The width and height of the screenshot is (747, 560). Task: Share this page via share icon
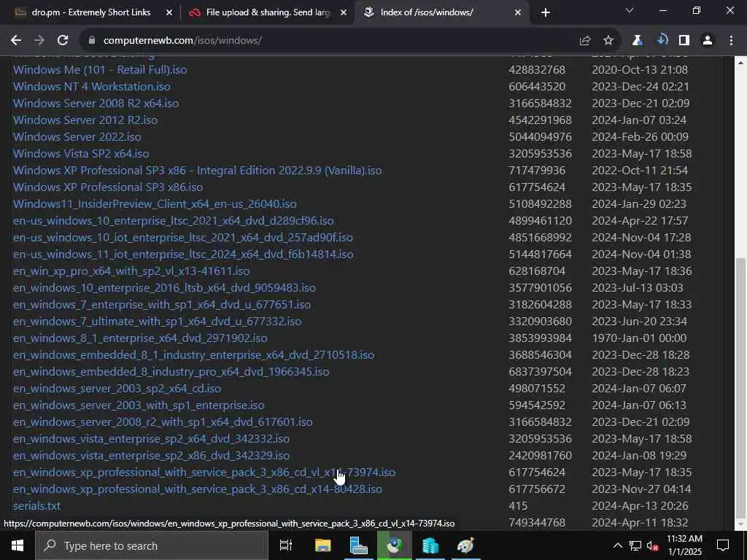584,41
